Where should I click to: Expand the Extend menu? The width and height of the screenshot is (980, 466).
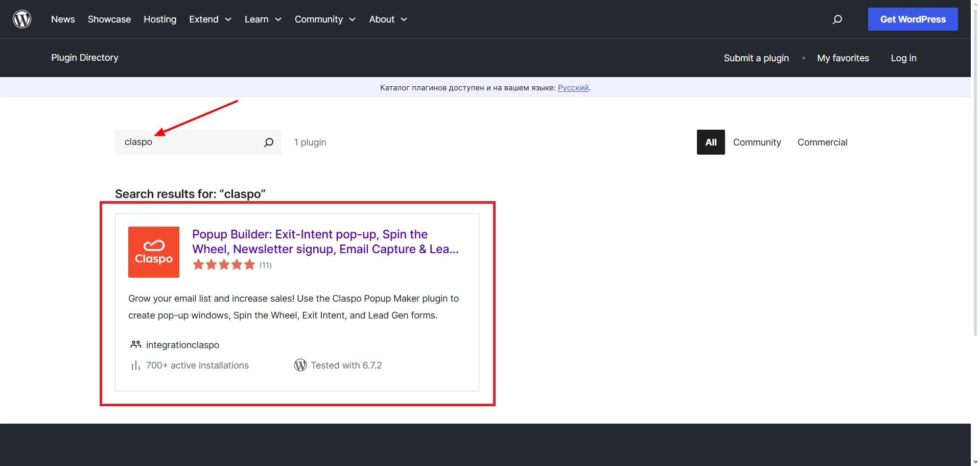click(x=210, y=19)
